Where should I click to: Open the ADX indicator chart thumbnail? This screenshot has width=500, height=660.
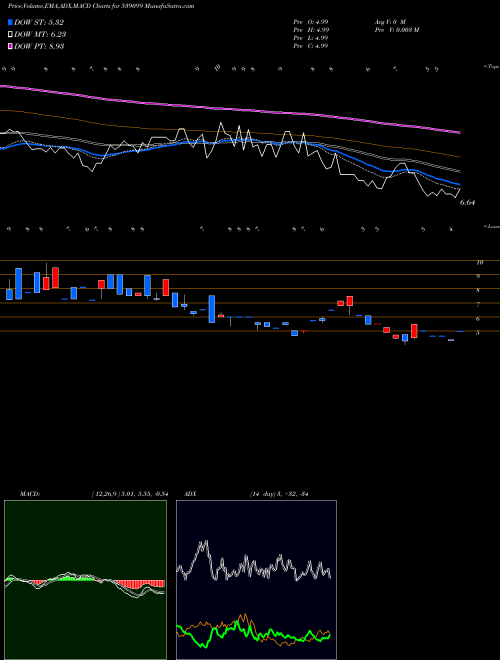pyautogui.click(x=257, y=580)
